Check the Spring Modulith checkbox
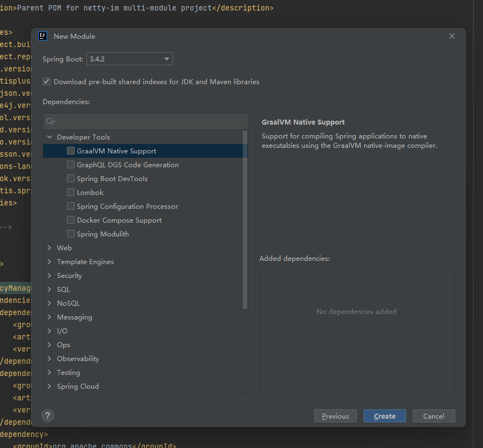483x448 pixels. pyautogui.click(x=71, y=234)
